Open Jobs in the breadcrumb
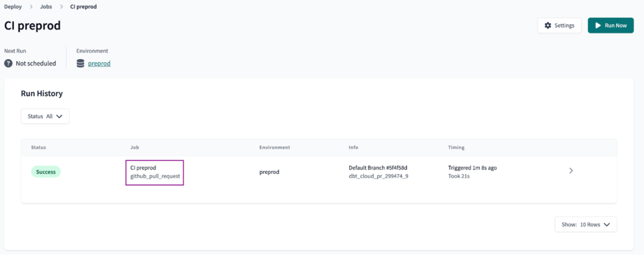 pos(46,7)
